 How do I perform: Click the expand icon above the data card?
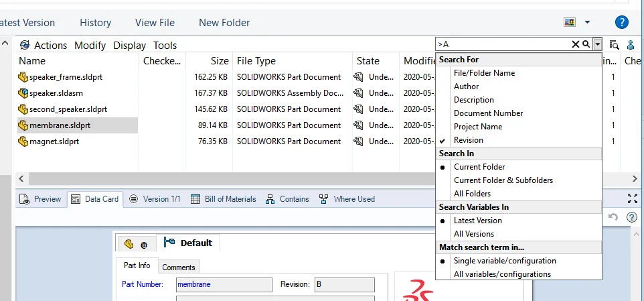pos(633,198)
